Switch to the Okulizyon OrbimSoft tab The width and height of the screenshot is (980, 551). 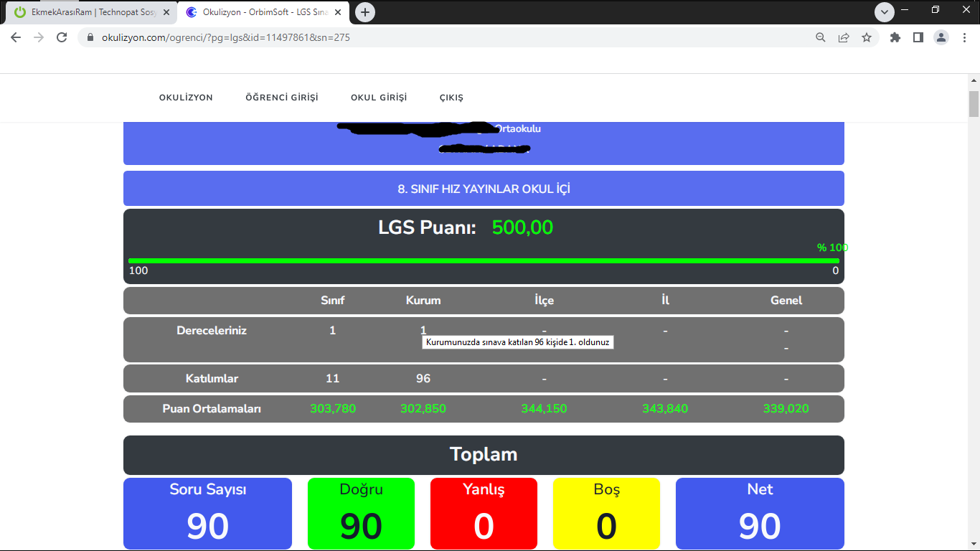(x=264, y=13)
